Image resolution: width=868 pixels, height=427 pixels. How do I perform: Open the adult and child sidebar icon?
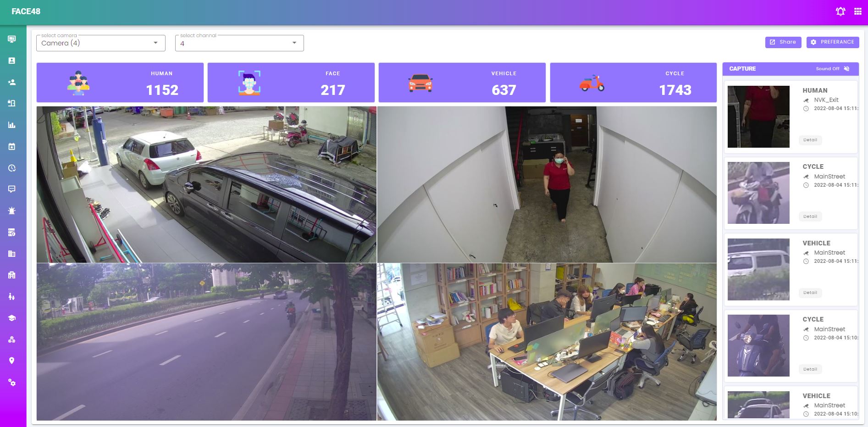[x=12, y=296]
